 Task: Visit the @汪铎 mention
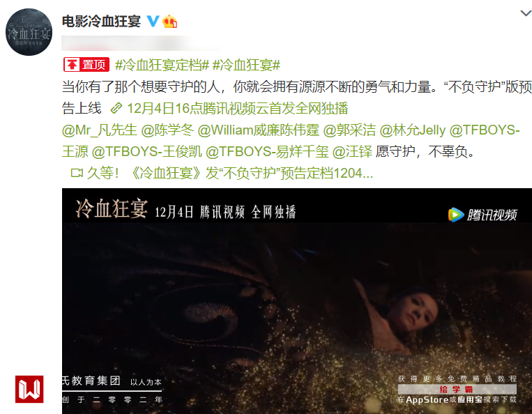point(352,151)
